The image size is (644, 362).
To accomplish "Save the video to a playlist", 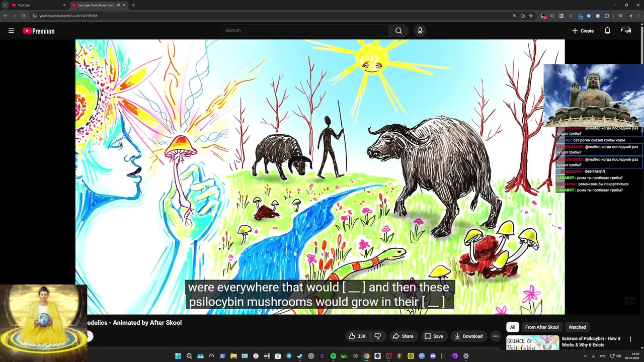I will (433, 336).
